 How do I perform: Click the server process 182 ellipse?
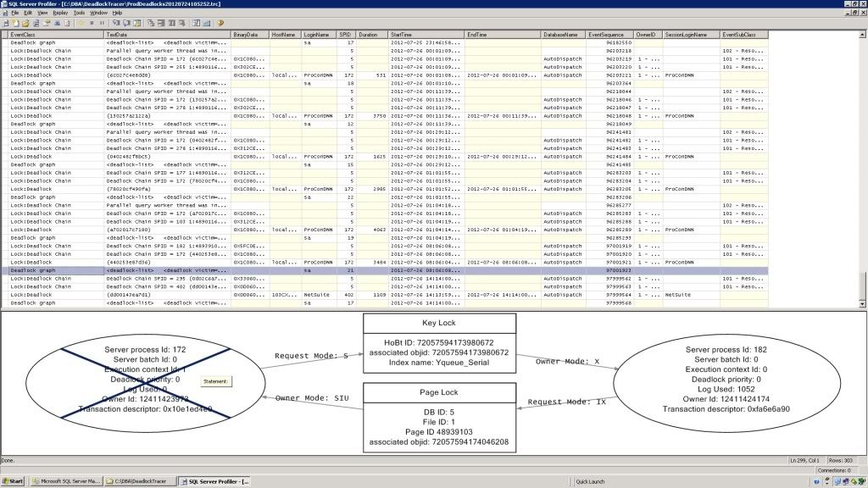[726, 382]
